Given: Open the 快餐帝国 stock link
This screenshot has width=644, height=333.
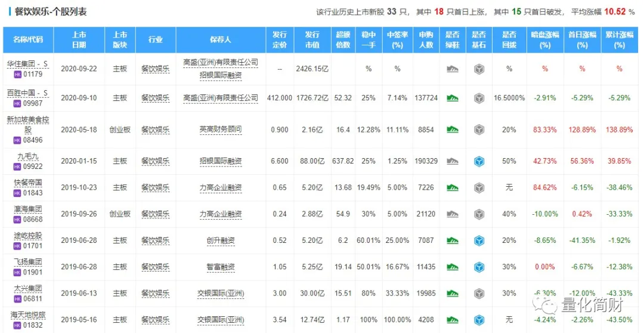Looking at the screenshot, I should point(28,182).
